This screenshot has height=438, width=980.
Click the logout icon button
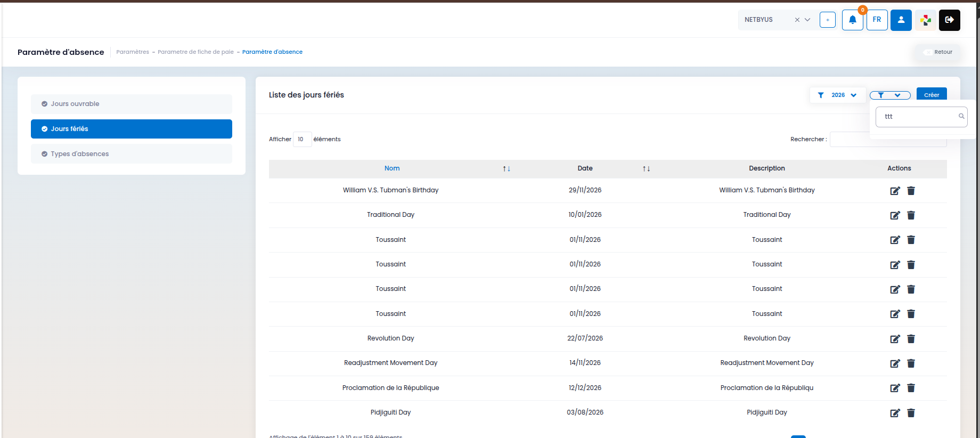[x=949, y=20]
